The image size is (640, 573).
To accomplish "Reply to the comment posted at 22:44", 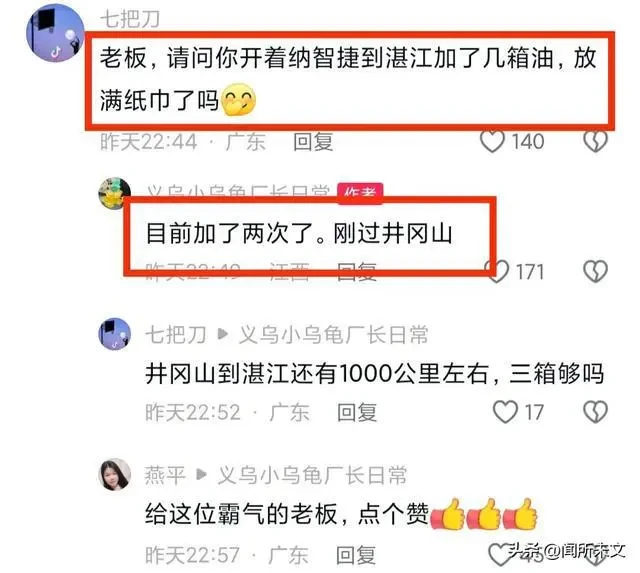I will (313, 142).
